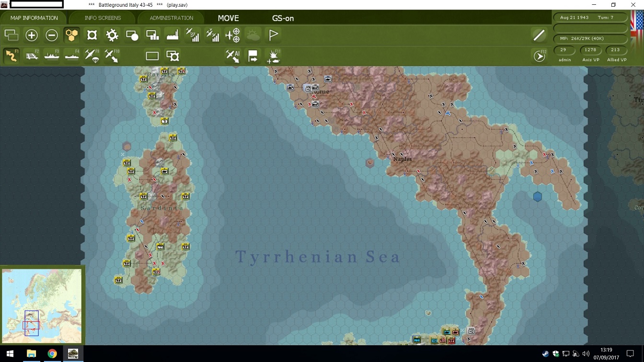Click the empty rectangle toolbar icon
This screenshot has width=644, height=362.
[x=152, y=56]
